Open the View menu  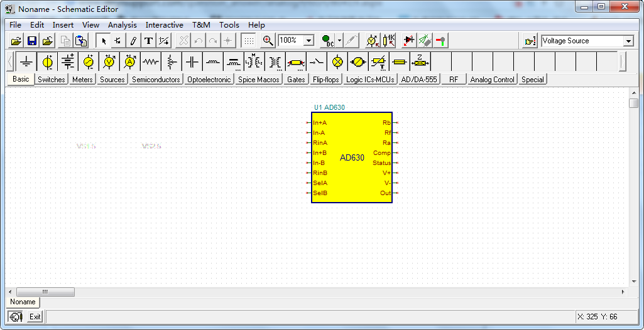tap(90, 25)
